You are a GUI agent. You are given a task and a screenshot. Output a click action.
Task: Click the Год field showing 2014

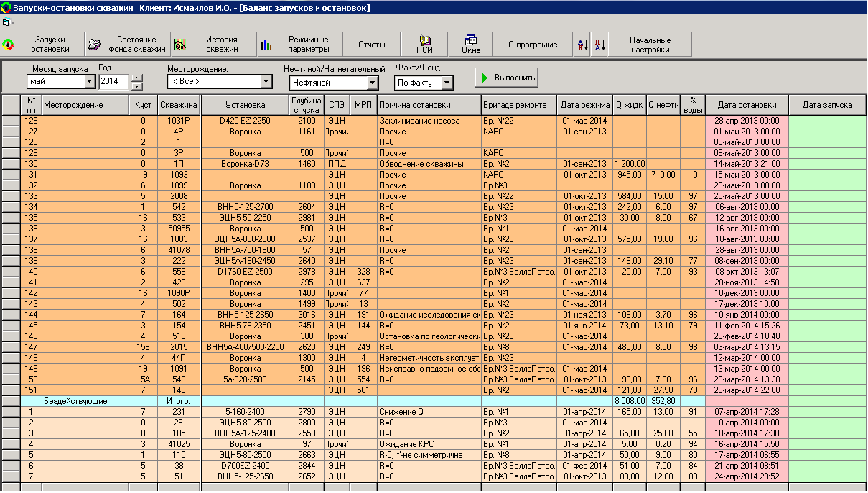coord(113,82)
